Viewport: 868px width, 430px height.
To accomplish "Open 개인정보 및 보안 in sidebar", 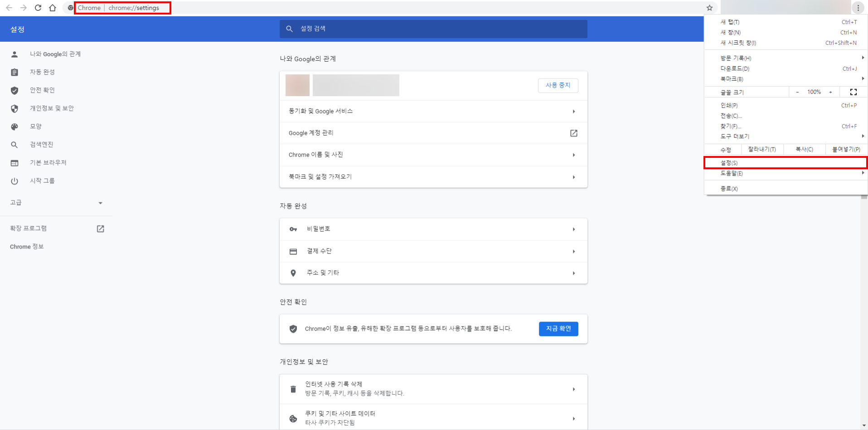I will pyautogui.click(x=52, y=108).
